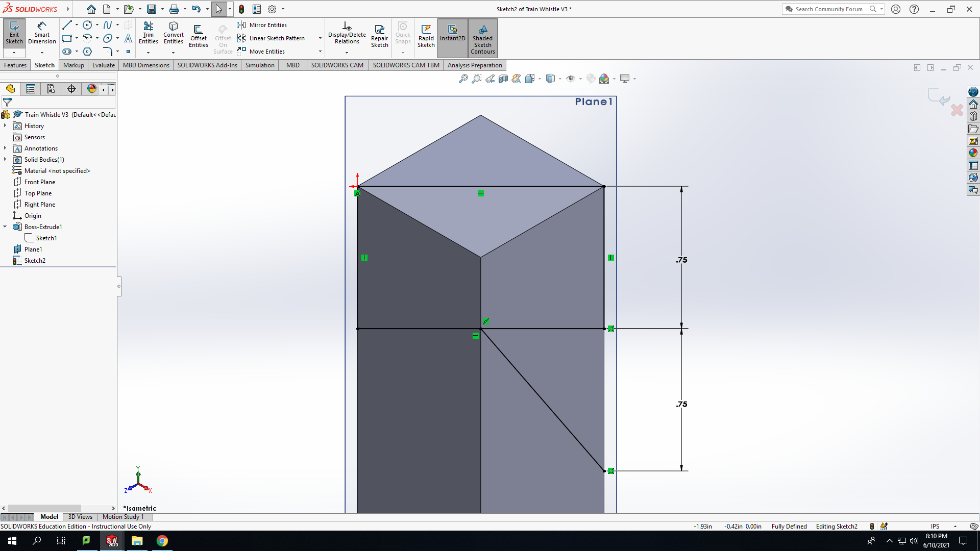Click Convert Entities tool
The height and width of the screenshot is (551, 980).
(174, 33)
